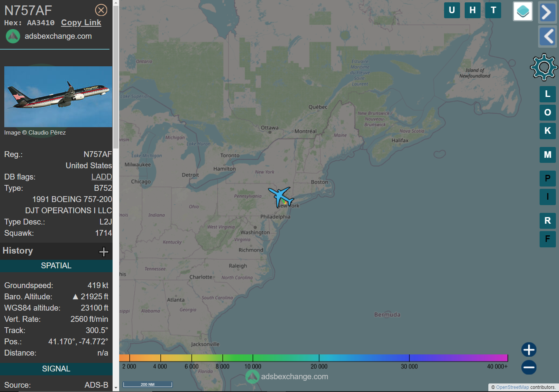
Task: Click the SPATIAL section header
Action: coord(56,266)
